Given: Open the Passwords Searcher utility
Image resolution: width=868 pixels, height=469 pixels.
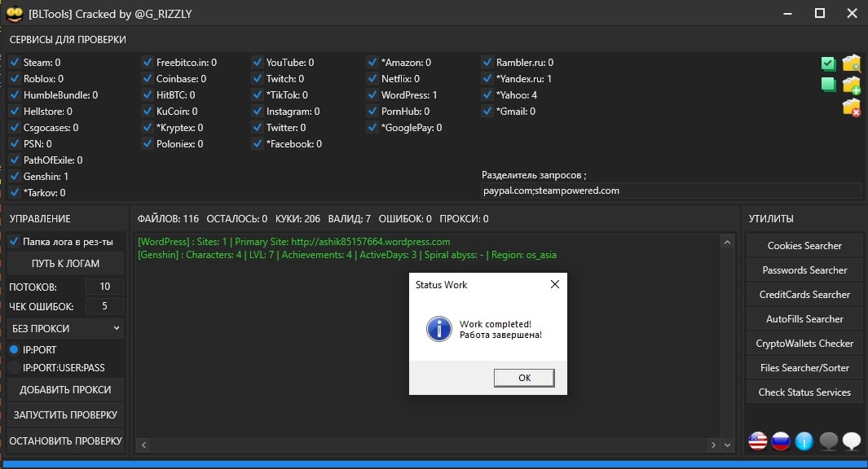Looking at the screenshot, I should click(804, 270).
